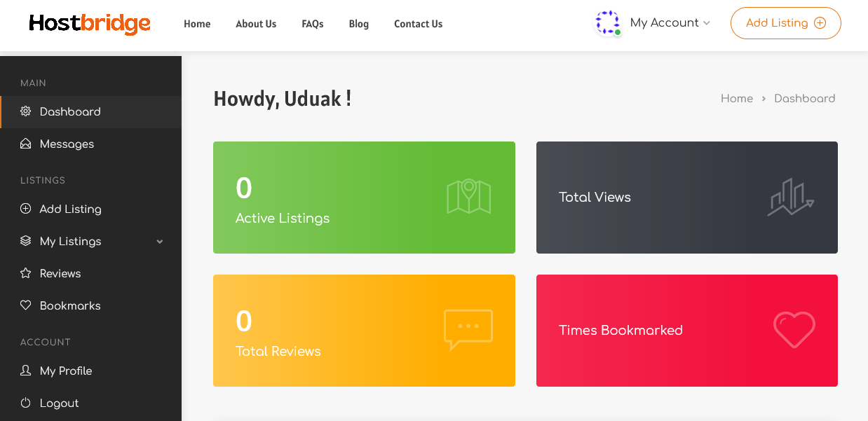
Task: Follow the Home breadcrumb link
Action: (737, 99)
